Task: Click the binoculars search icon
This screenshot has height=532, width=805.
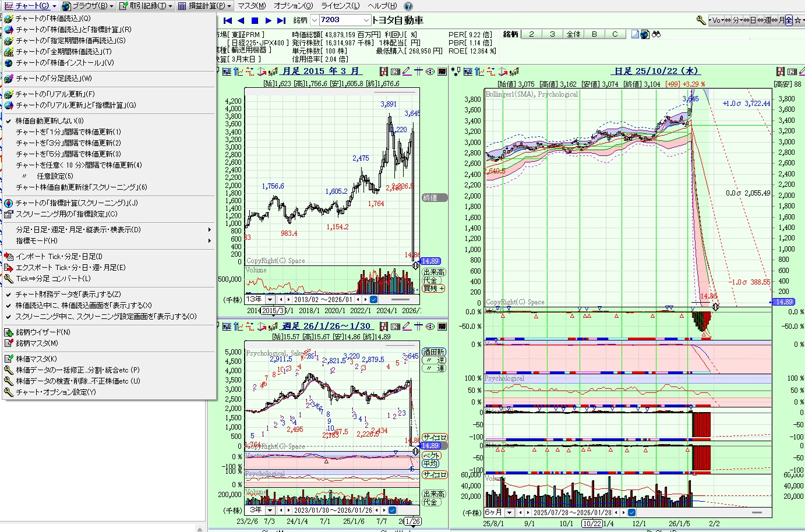Action: click(656, 34)
